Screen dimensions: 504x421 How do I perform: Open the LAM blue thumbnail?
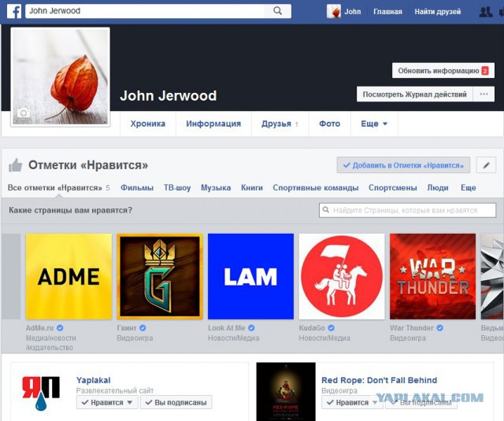(250, 276)
